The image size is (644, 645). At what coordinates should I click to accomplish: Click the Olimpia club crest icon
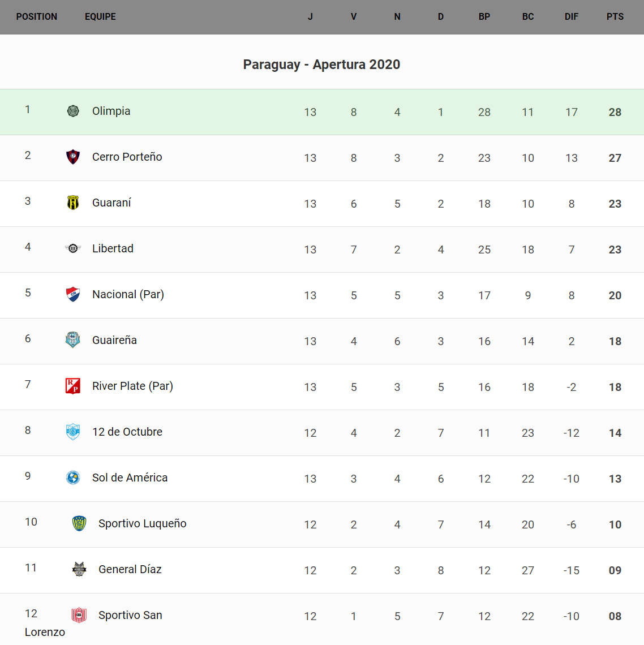coord(73,111)
